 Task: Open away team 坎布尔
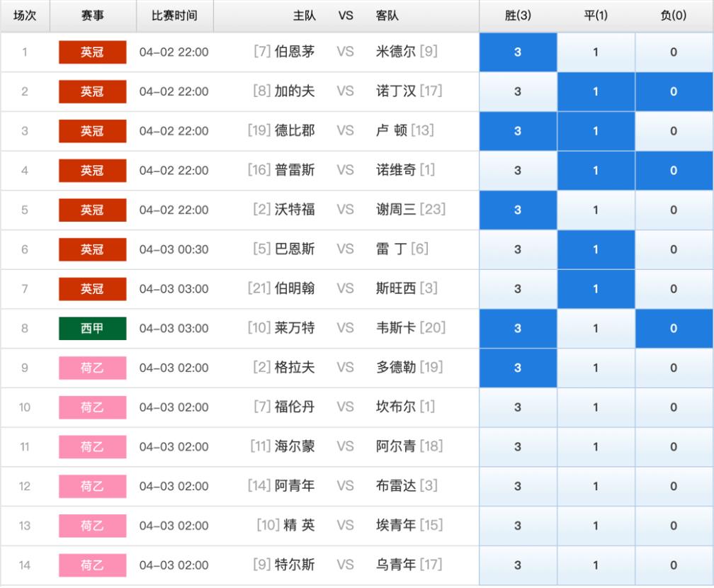tap(396, 407)
